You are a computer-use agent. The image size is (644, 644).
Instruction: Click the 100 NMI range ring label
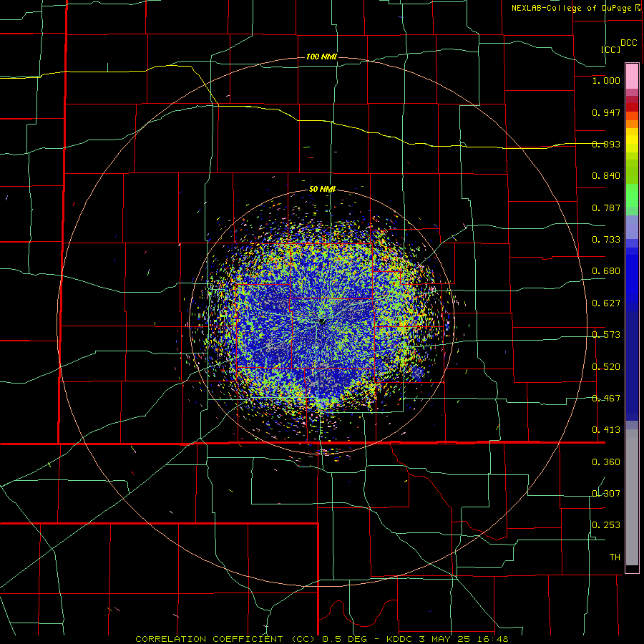(321, 57)
